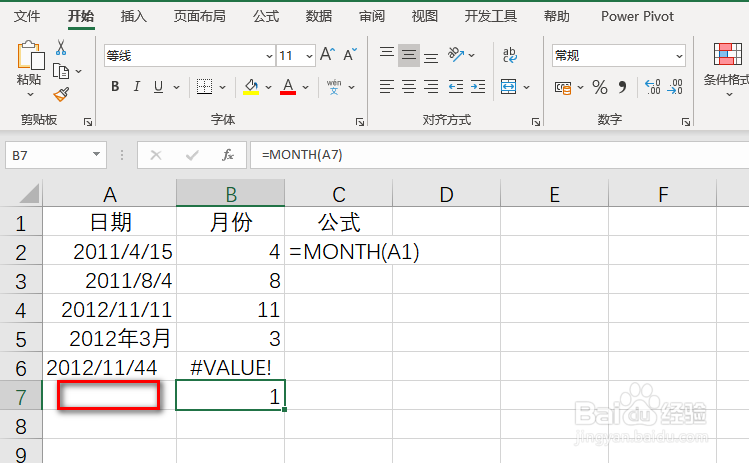Viewport: 749px width, 463px height.
Task: Increase decimal places icon
Action: click(x=653, y=87)
